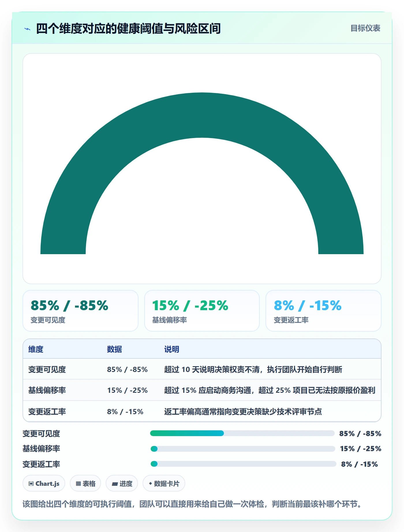Viewport: 404px width, 532px height.
Task: Click the 变更可见度 label beside progress bars
Action: tap(41, 434)
